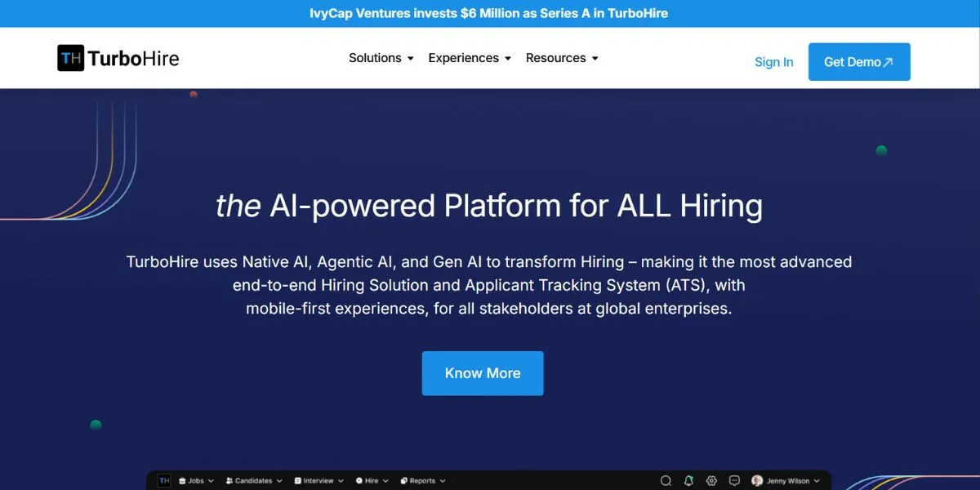Click the TurboHire logo in the site header

pyautogui.click(x=117, y=57)
